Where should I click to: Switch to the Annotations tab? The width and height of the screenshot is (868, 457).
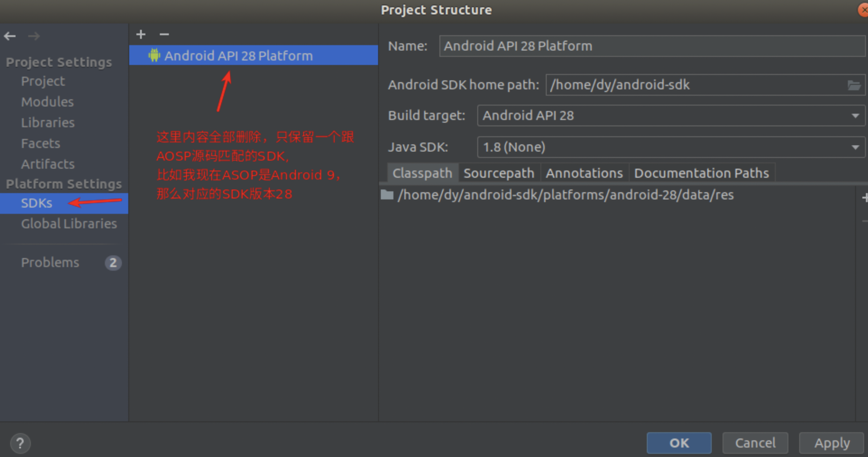584,173
